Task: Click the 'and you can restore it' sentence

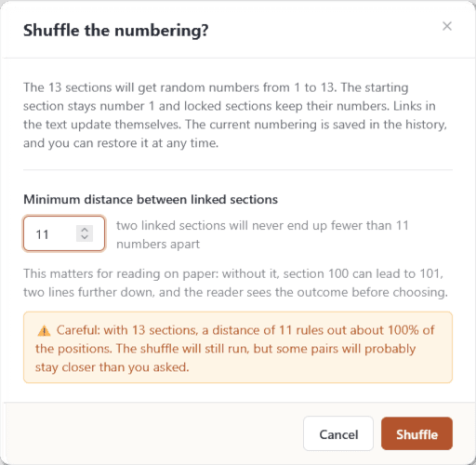Action: (121, 143)
